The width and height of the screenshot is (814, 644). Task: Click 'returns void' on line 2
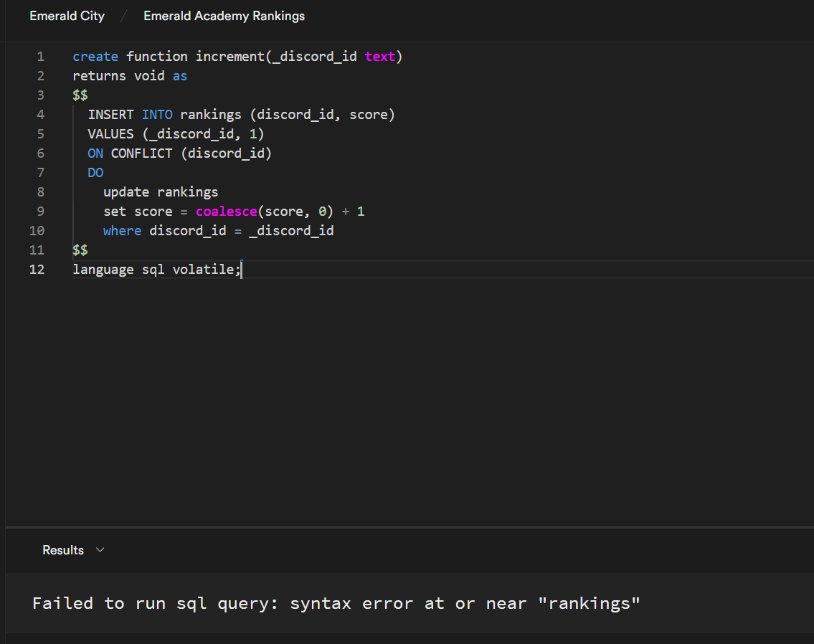[x=118, y=76]
